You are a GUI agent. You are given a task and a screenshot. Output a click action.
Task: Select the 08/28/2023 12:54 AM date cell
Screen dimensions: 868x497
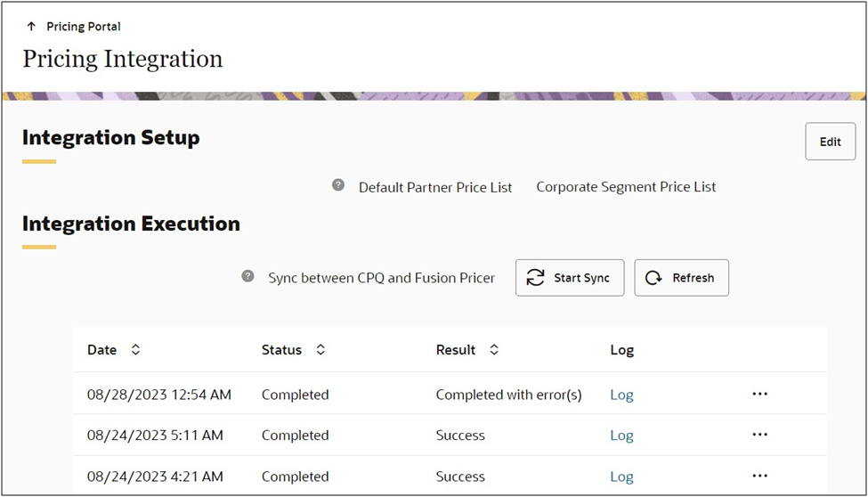(158, 395)
